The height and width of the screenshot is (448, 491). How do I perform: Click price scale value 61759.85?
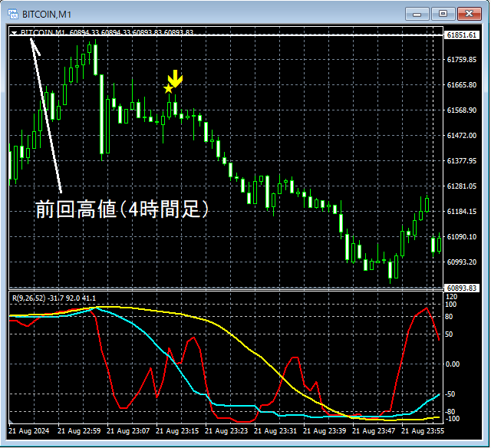(x=462, y=60)
